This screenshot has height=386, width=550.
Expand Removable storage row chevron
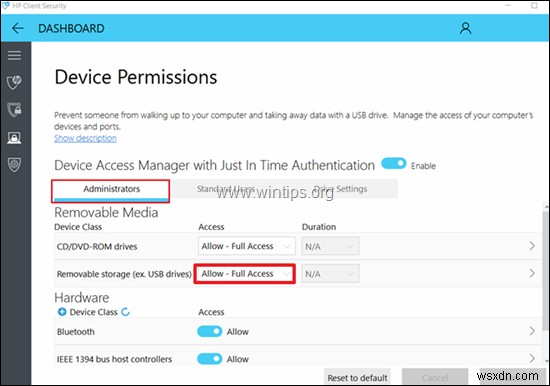(532, 273)
